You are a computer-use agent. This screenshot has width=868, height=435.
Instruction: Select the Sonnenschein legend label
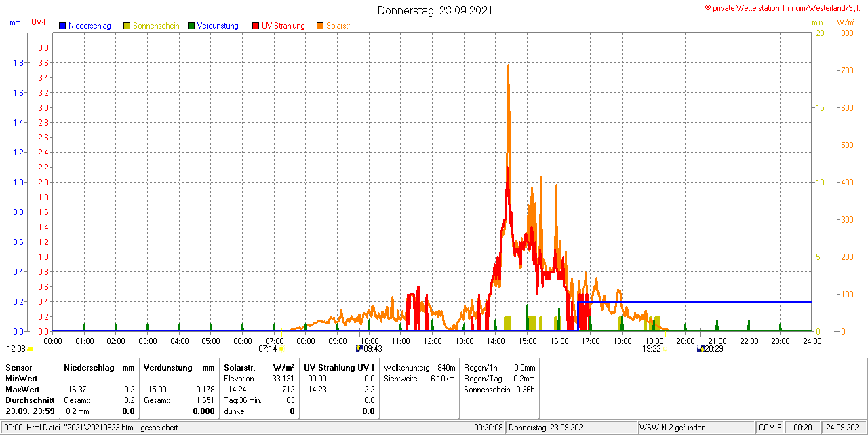pos(156,26)
